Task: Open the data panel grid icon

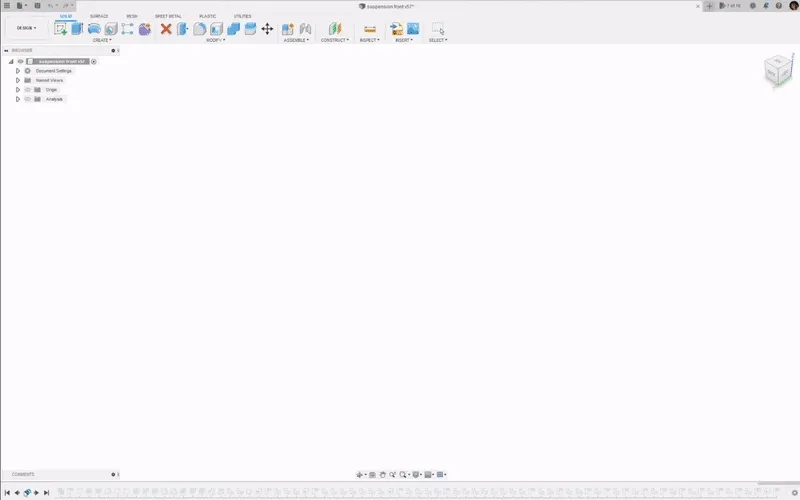Action: pos(7,6)
